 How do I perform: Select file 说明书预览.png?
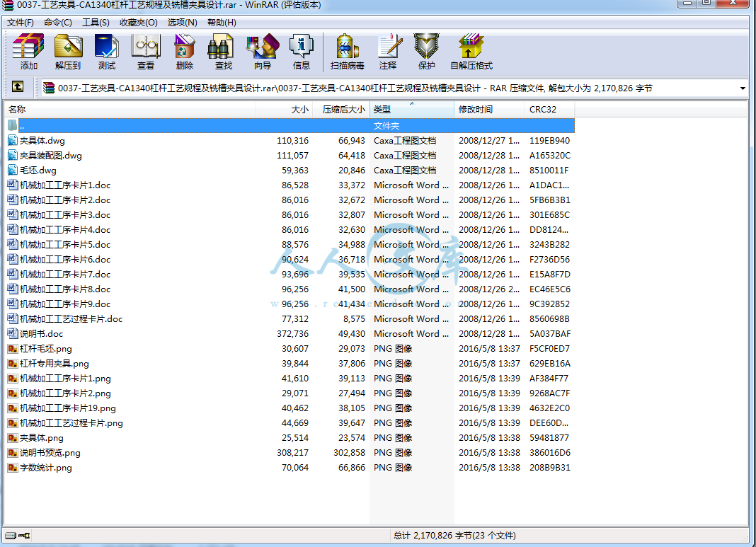[50, 453]
